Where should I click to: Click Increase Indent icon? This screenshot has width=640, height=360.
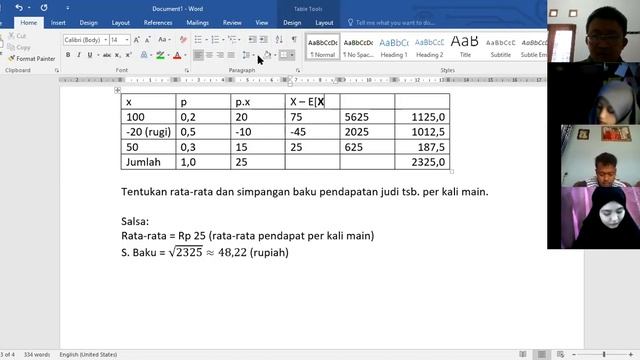tap(264, 40)
